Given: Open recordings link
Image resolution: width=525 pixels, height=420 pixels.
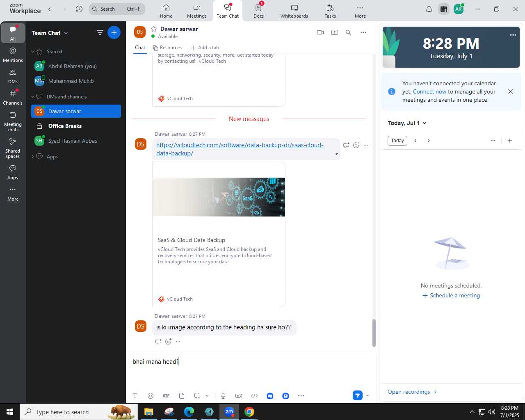Looking at the screenshot, I should tap(412, 392).
